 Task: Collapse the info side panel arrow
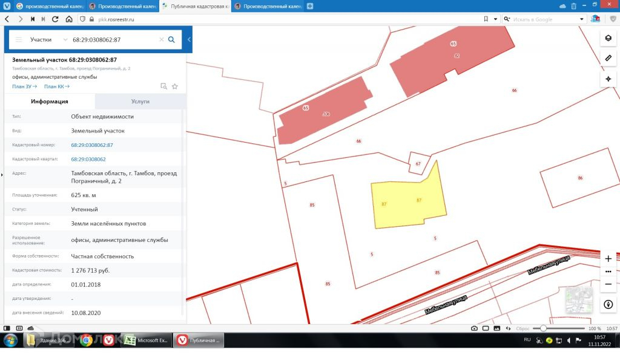[189, 39]
